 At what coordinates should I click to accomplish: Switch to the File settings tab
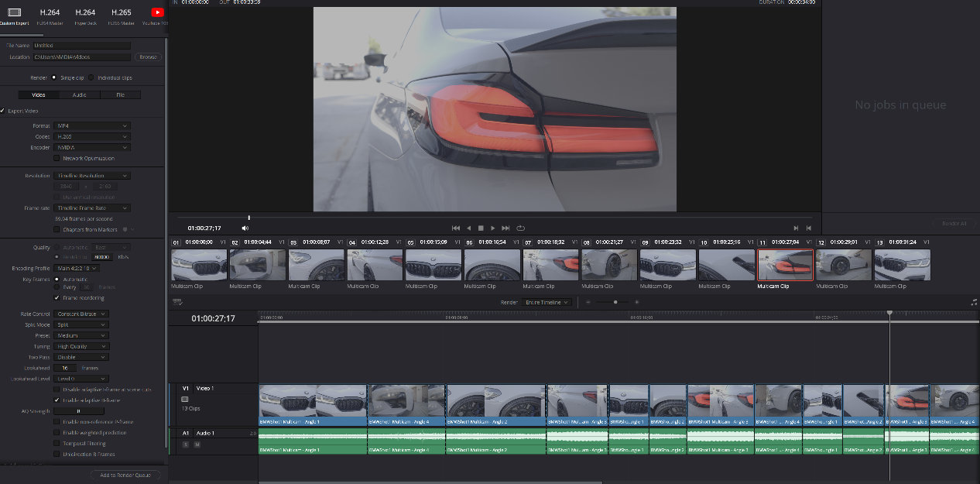[120, 94]
